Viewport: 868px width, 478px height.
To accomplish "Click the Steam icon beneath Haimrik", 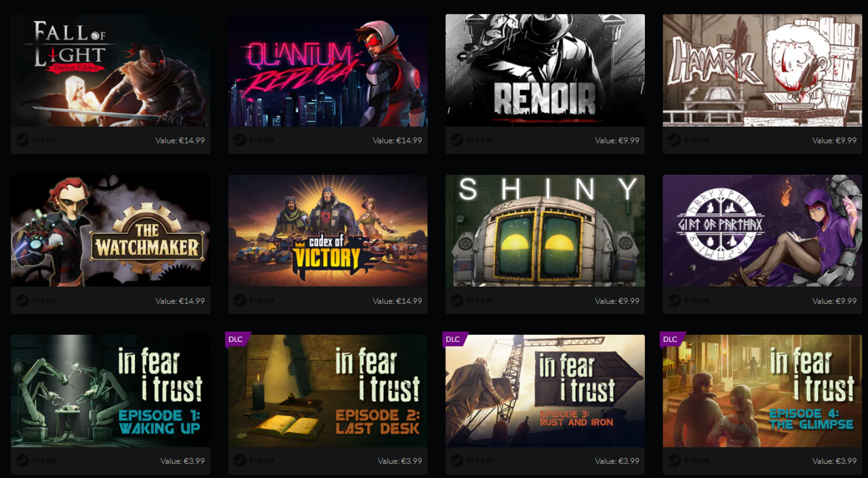I will coord(674,140).
